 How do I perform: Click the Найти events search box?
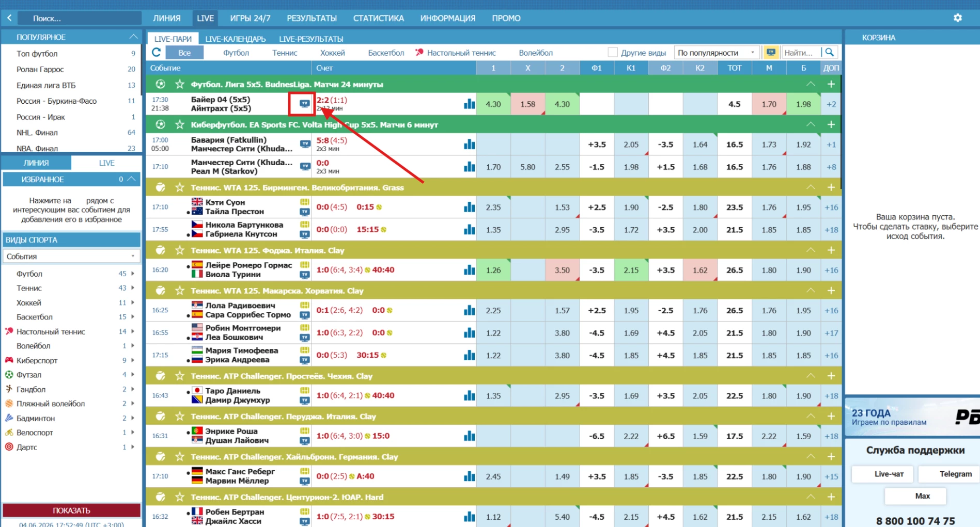click(x=800, y=52)
